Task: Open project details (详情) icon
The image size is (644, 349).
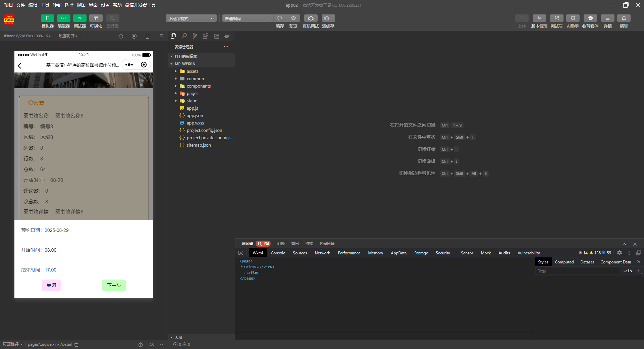Action: tap(608, 18)
